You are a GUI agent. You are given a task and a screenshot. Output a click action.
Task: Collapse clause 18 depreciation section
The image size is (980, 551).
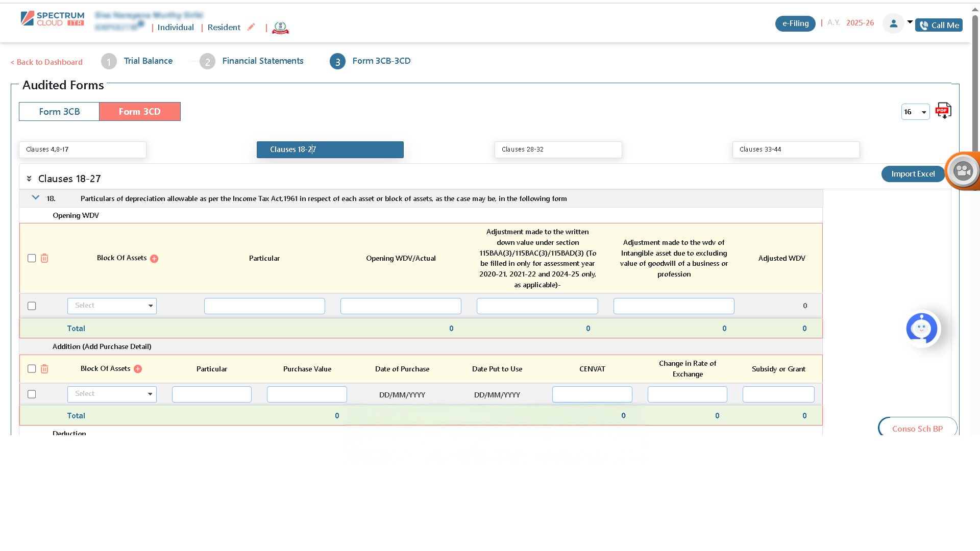(35, 197)
